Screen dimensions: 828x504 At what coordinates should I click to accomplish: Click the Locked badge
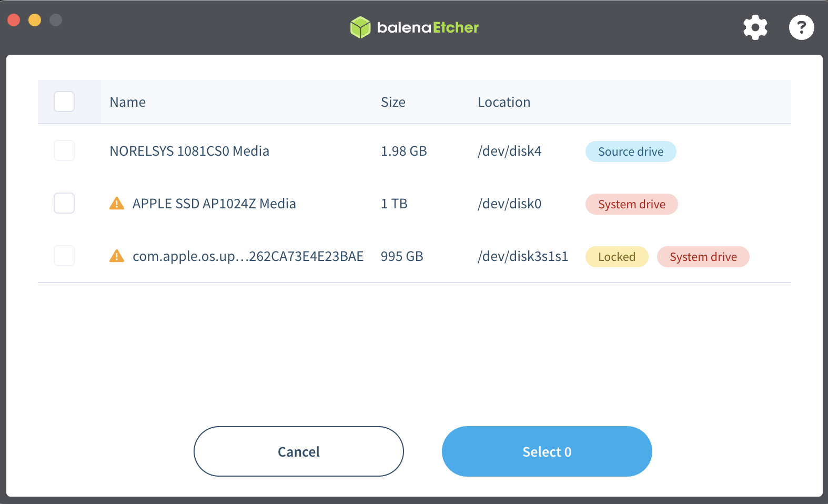[617, 257]
